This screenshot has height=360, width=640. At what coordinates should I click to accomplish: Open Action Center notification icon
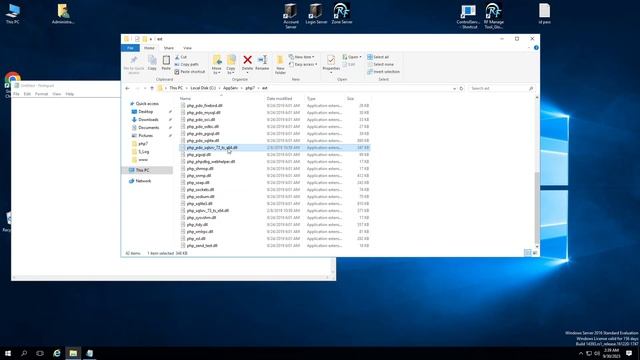629,353
